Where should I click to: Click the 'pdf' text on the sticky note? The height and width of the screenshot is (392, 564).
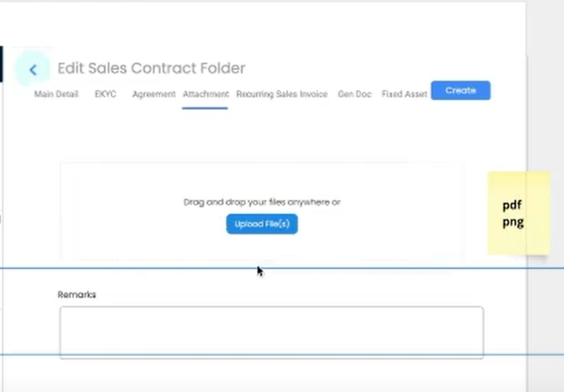click(x=512, y=206)
